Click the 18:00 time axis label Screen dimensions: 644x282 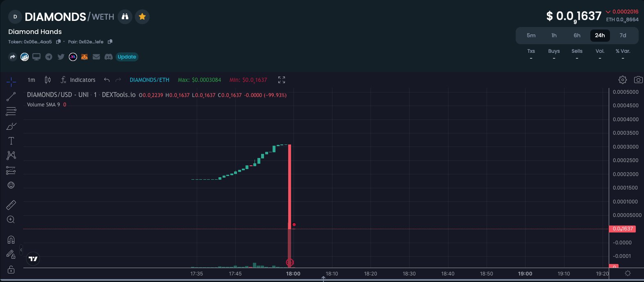pos(293,274)
